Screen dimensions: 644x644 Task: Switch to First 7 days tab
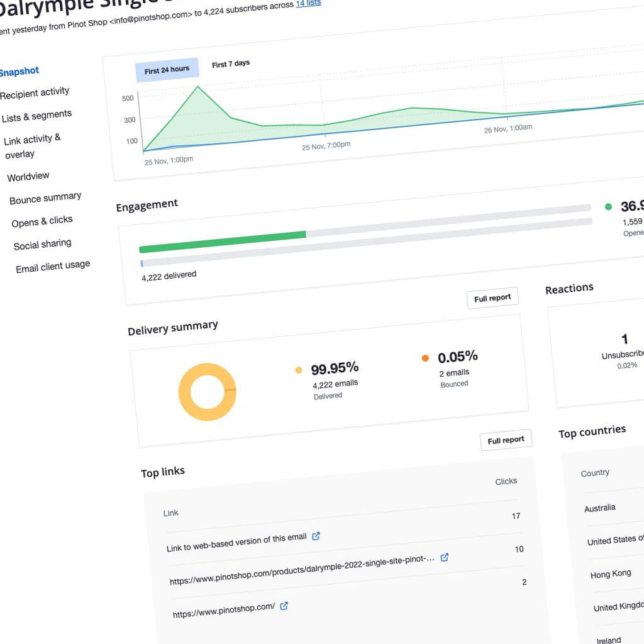click(231, 64)
